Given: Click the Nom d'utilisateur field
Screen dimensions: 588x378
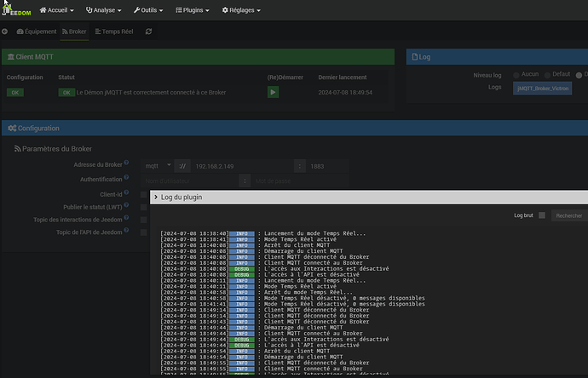Looking at the screenshot, I should click(190, 181).
